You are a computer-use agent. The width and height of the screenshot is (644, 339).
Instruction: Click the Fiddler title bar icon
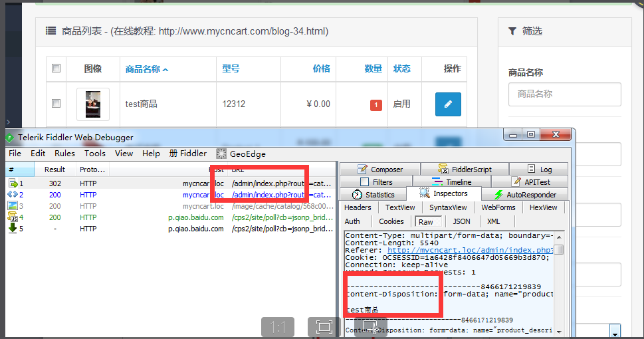(x=9, y=138)
